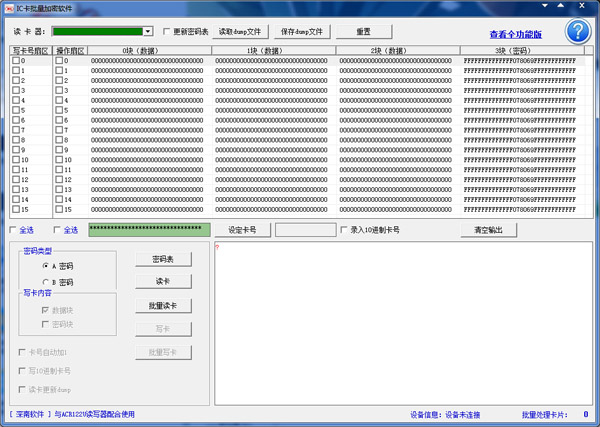600x427 pixels.
Task: Click the 写卡号扇区 column header
Action: coord(31,51)
